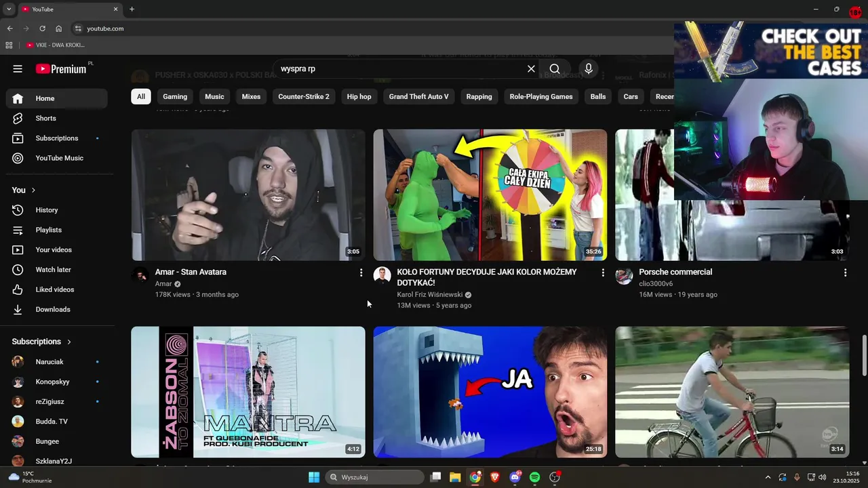Go to Subscriptions in the sidebar
This screenshot has width=868, height=488.
57,138
